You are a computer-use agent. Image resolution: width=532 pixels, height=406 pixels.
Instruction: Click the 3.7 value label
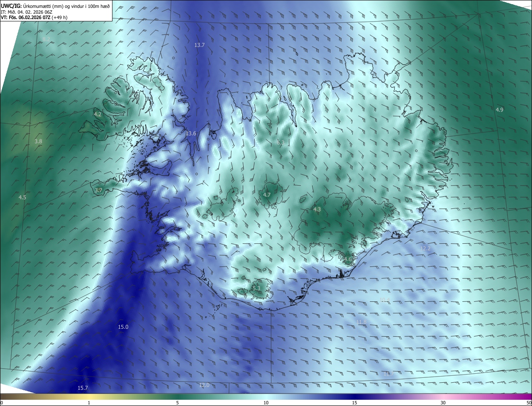click(x=99, y=191)
